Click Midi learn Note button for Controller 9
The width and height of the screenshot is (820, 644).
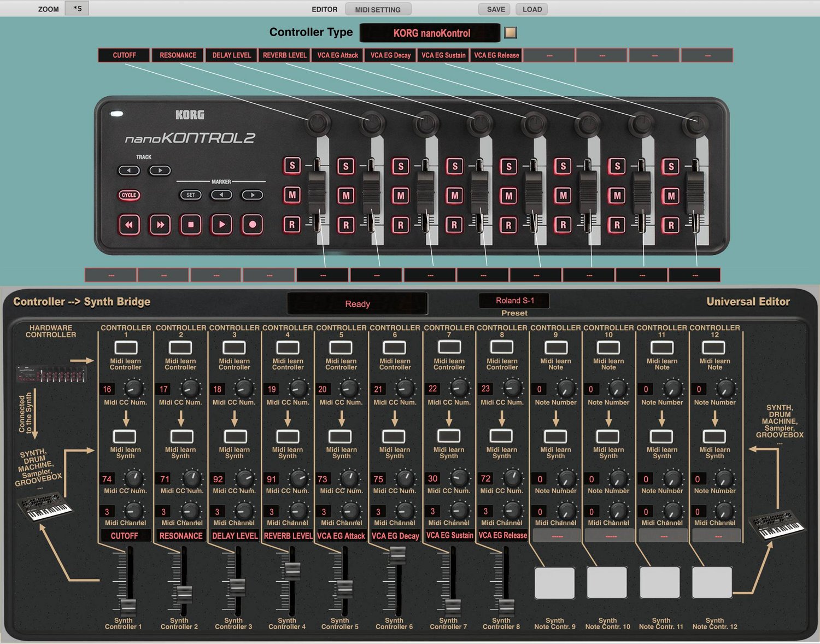[x=556, y=348]
